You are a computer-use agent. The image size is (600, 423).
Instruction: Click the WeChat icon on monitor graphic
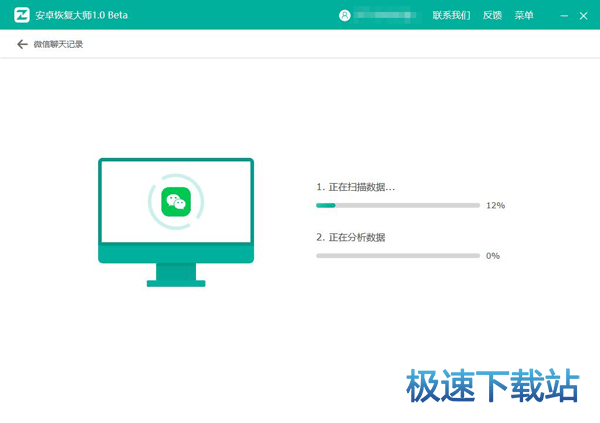[x=176, y=202]
